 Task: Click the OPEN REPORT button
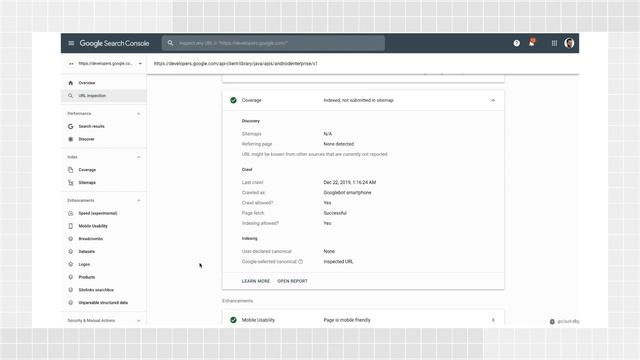click(x=292, y=281)
